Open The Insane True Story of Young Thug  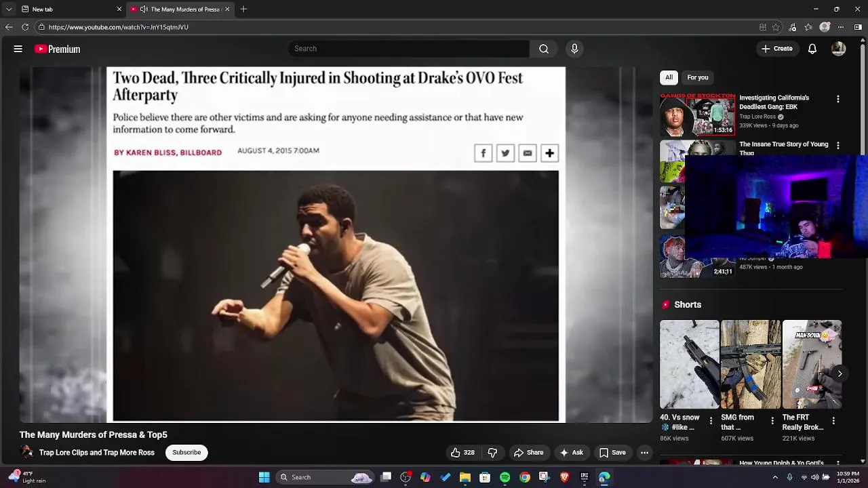click(783, 148)
